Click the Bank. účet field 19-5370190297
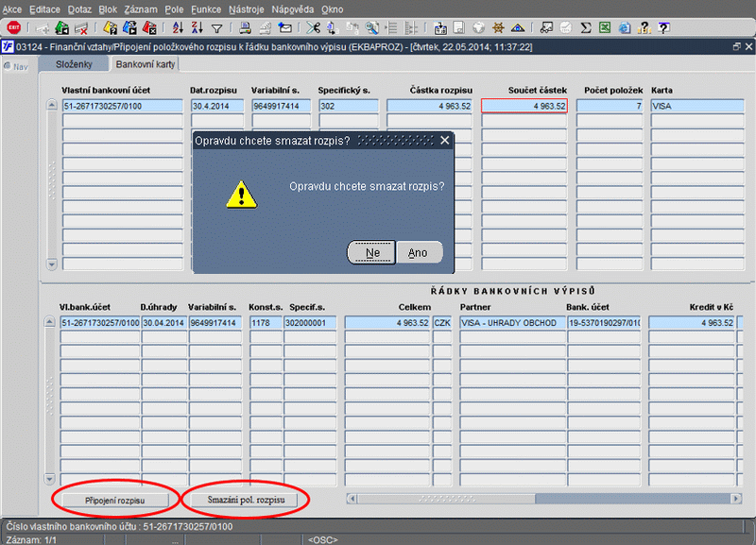756x545 pixels. coord(604,323)
